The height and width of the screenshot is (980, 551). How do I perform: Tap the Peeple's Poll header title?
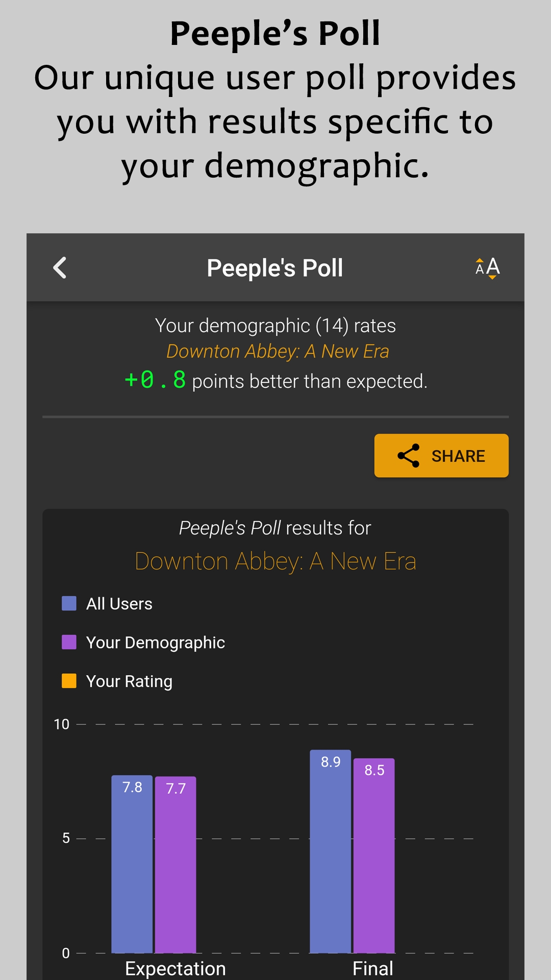click(275, 268)
